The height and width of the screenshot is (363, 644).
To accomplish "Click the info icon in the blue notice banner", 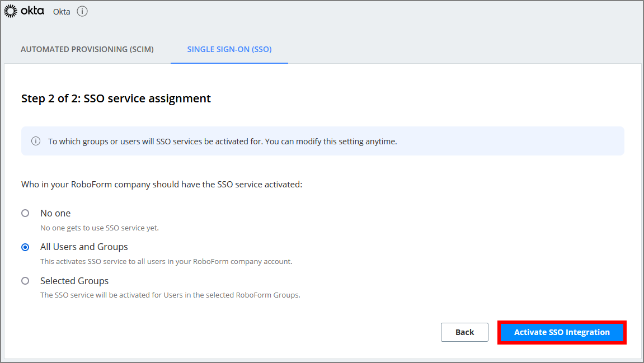I will pos(36,142).
